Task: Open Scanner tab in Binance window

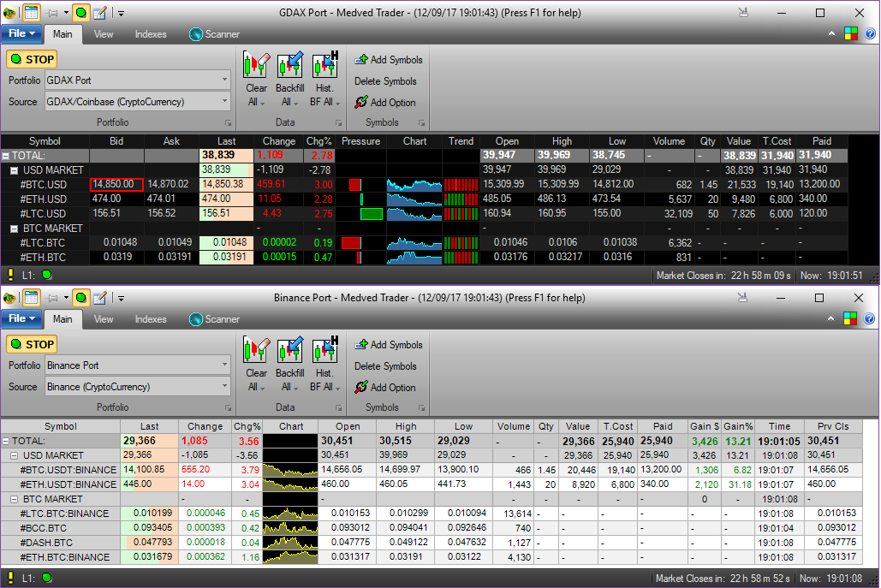Action: click(x=215, y=319)
